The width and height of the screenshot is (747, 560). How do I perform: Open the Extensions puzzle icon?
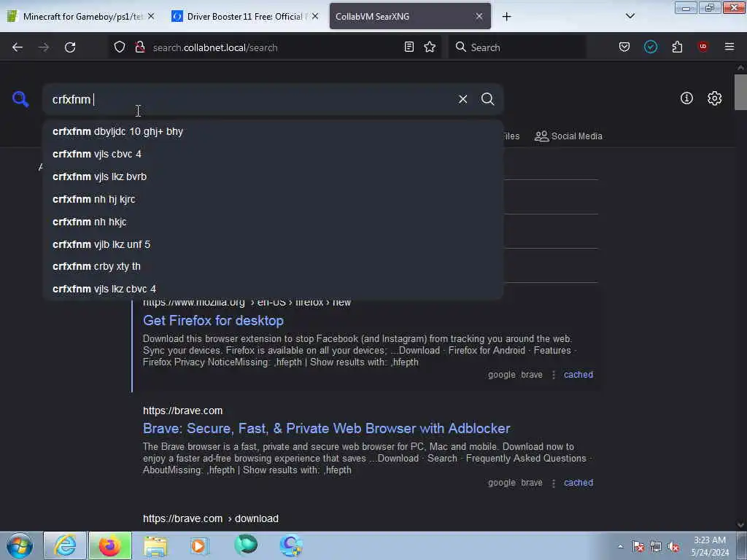677,47
